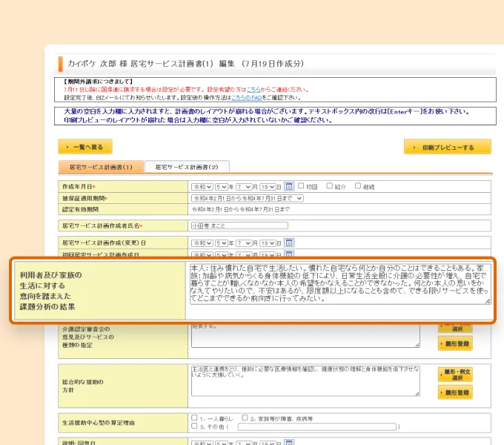Click 雛形登録 in the 介護認定審査会 row
The height and width of the screenshot is (445, 504).
(455, 343)
